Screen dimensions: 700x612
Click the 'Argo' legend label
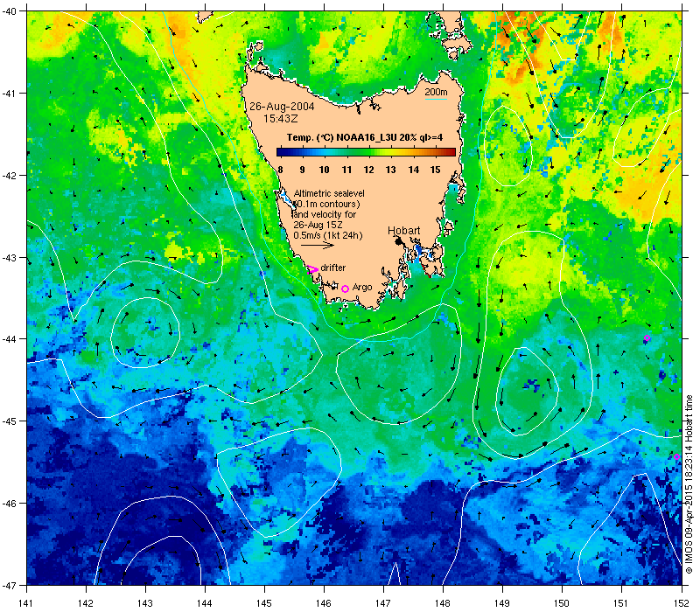pyautogui.click(x=362, y=288)
